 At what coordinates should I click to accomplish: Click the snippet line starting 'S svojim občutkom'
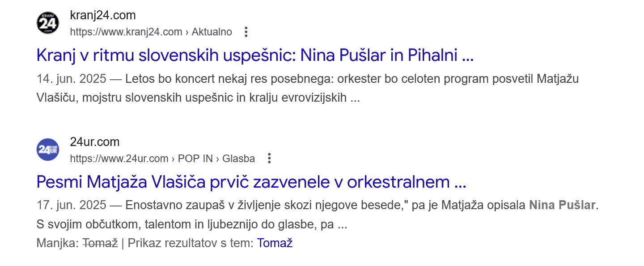[191, 224]
